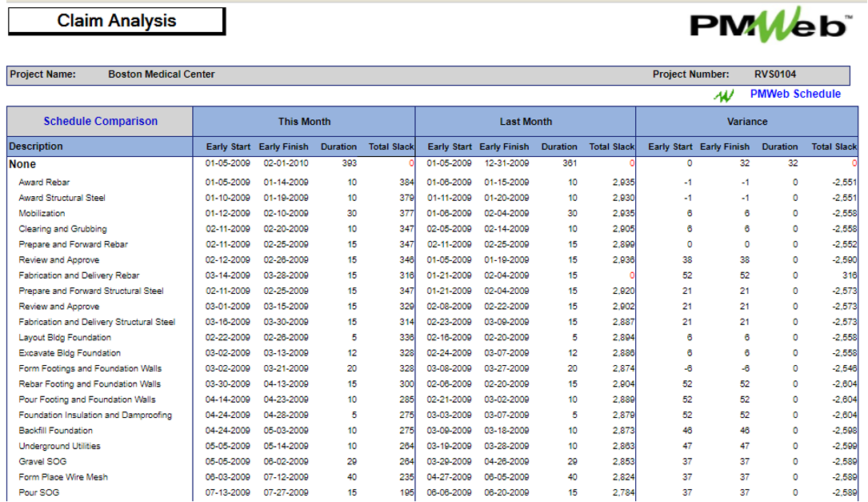This screenshot has width=868, height=502.
Task: Click the Last Month column group header
Action: pyautogui.click(x=526, y=122)
